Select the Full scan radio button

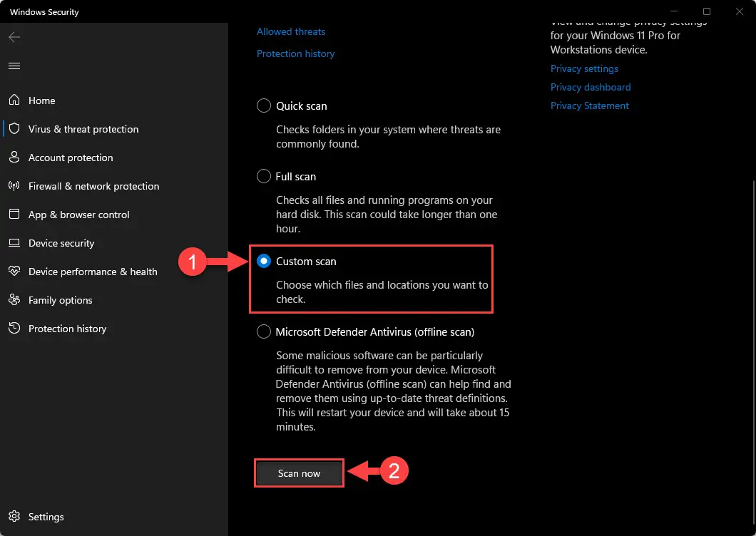coord(264,177)
